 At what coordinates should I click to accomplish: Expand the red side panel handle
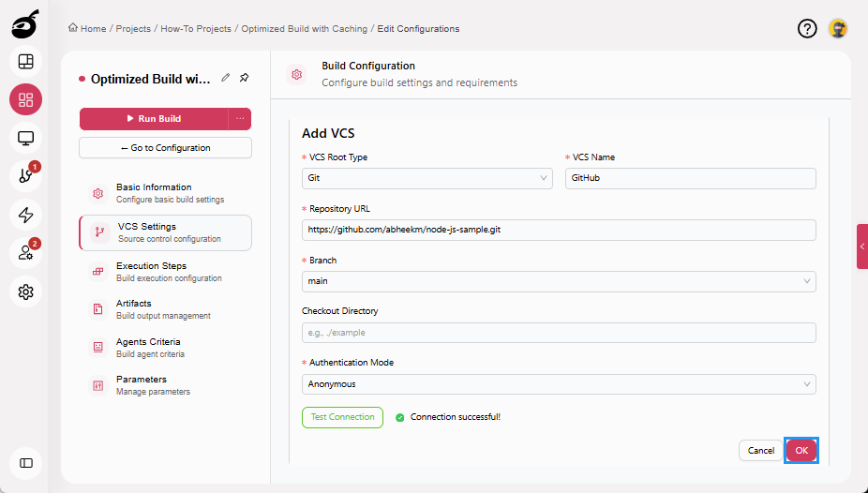tap(862, 246)
